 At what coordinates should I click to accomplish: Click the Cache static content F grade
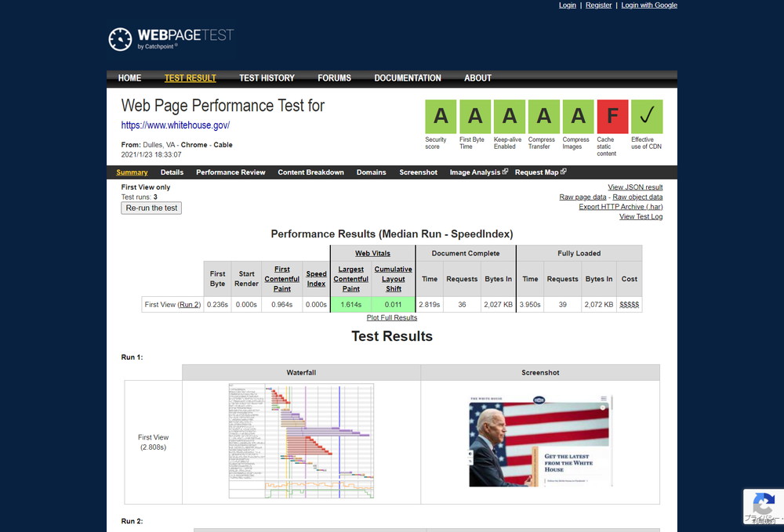click(x=612, y=117)
